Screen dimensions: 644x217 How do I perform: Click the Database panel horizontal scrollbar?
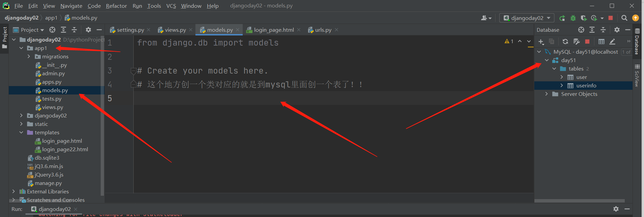pos(580,201)
